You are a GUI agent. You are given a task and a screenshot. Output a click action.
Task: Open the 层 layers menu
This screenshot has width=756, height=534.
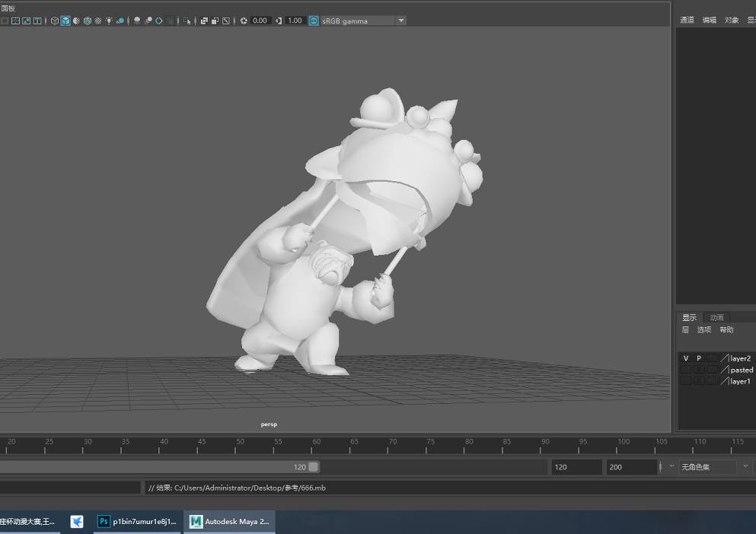685,329
